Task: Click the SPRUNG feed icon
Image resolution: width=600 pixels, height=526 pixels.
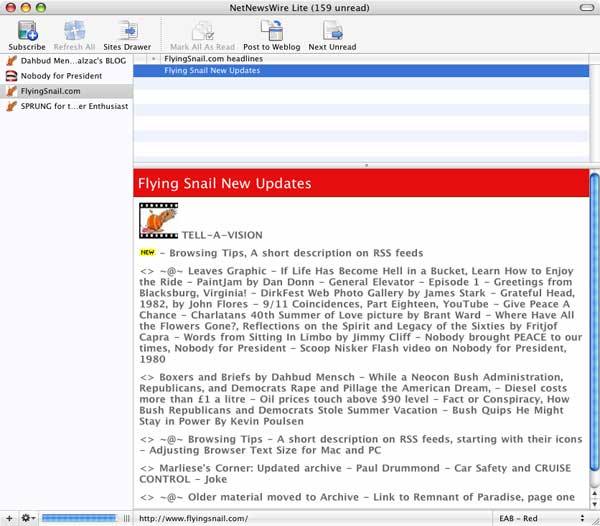Action: (x=11, y=106)
